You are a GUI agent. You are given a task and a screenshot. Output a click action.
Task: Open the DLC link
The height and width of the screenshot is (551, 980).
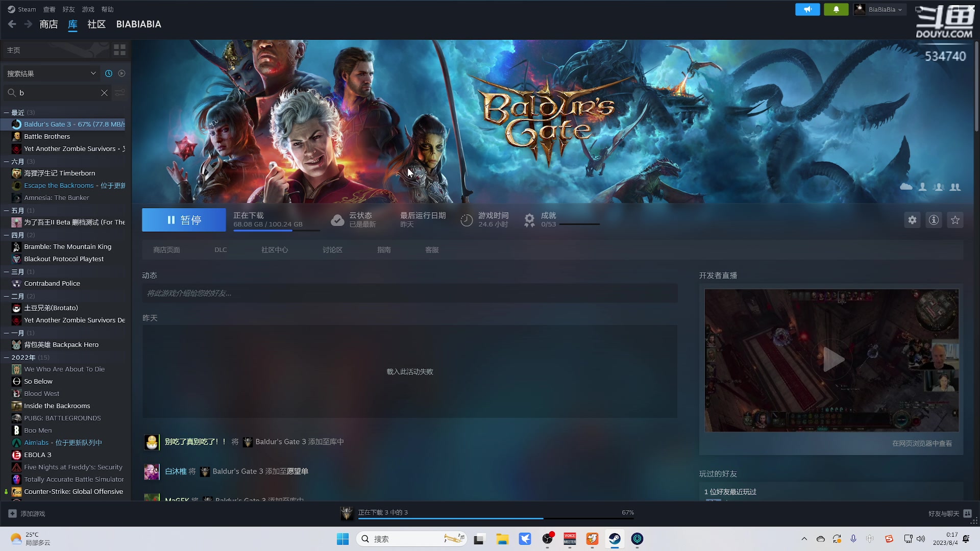pos(220,250)
